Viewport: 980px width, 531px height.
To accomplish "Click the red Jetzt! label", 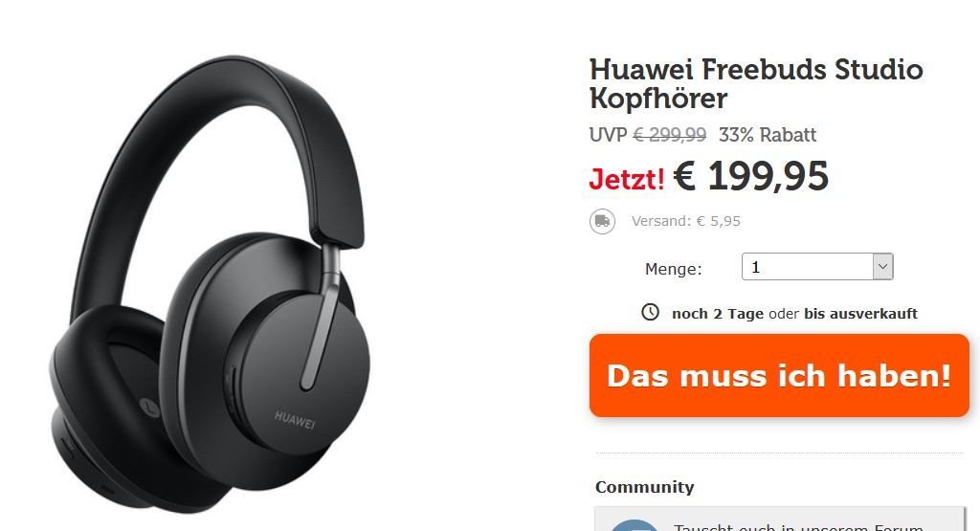I will point(627,179).
